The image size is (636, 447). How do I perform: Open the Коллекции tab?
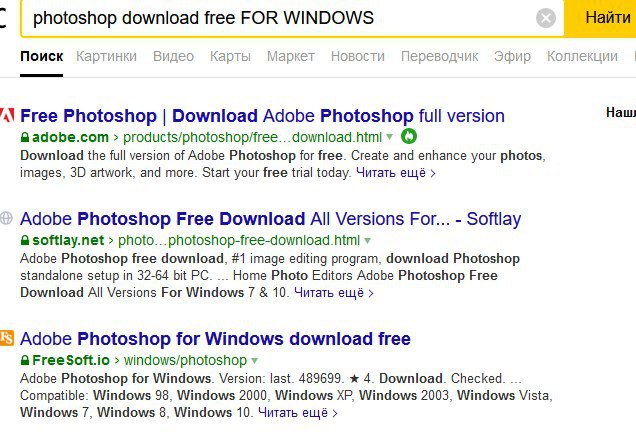(x=582, y=56)
